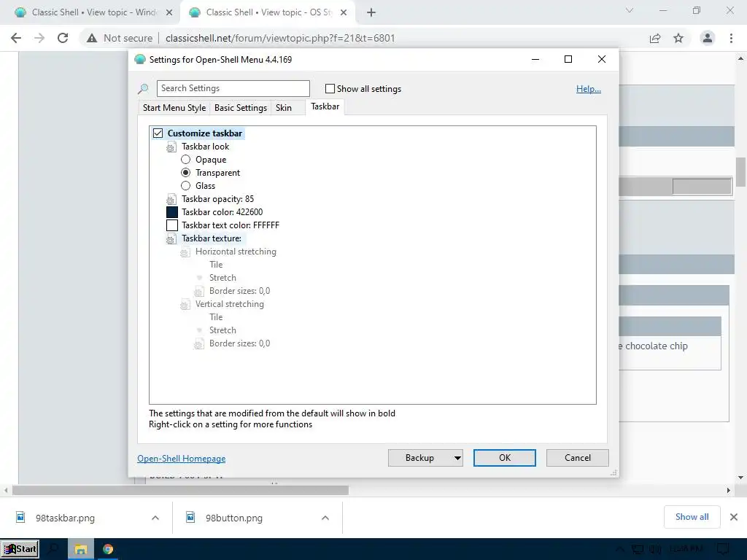Click the Backup button
This screenshot has width=747, height=560.
pyautogui.click(x=419, y=458)
